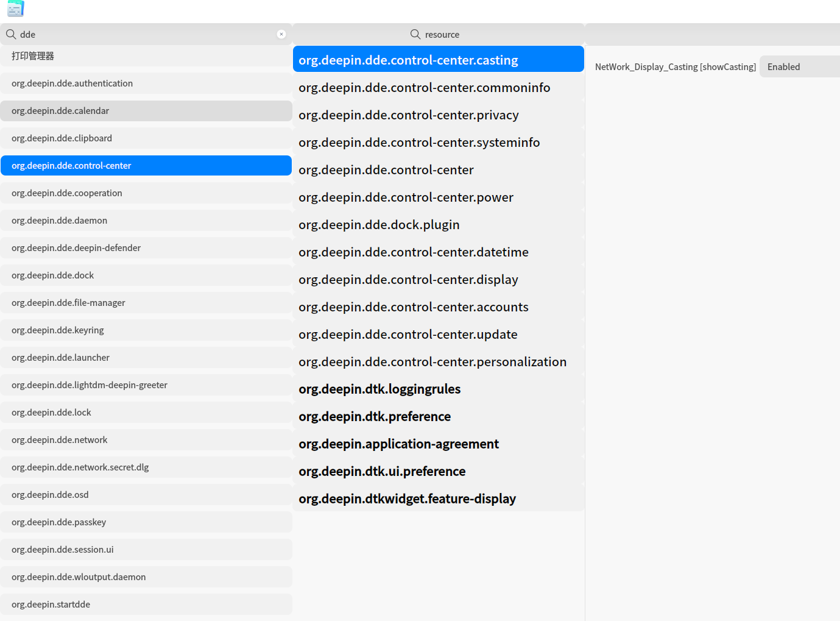840x621 pixels.
Task: Select org.deepin.startdde
Action: pyautogui.click(x=146, y=605)
